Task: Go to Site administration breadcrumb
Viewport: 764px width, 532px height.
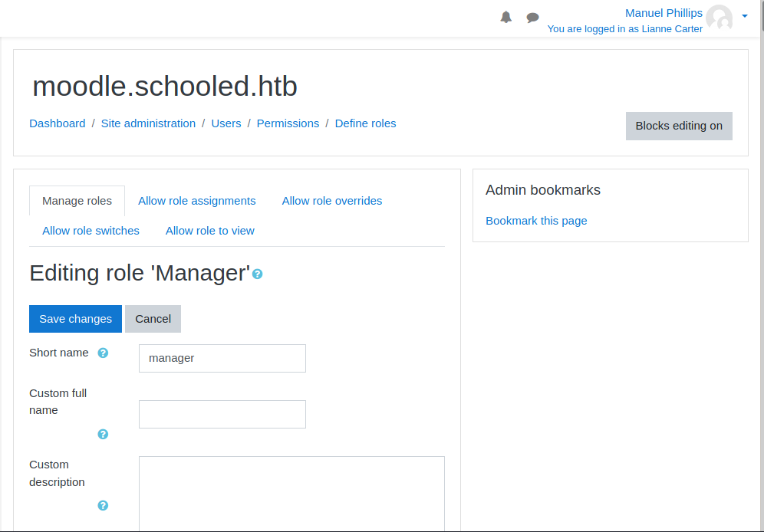Action: pos(148,123)
